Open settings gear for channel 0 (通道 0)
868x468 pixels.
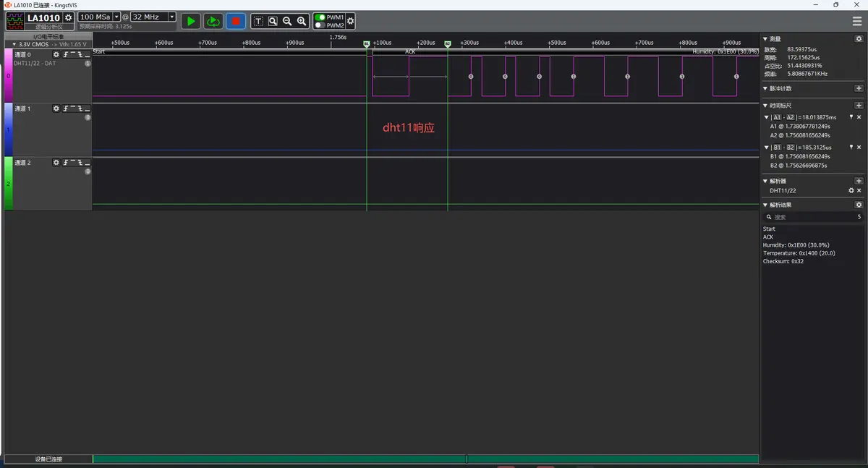coord(56,54)
